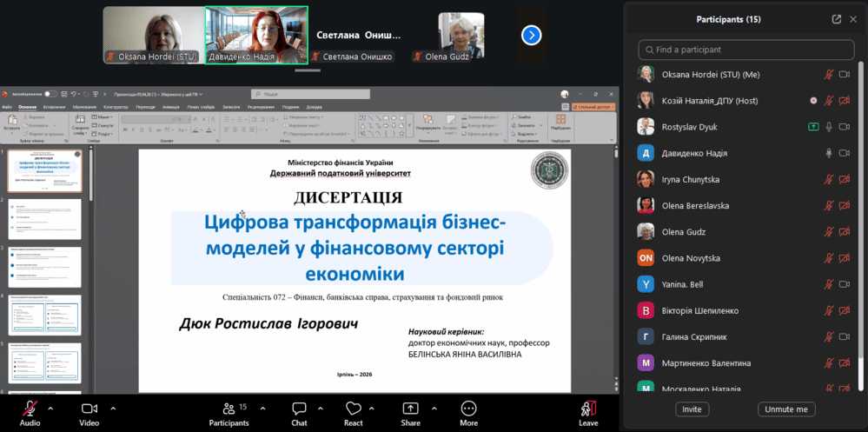Click the Share screen icon

point(410,414)
